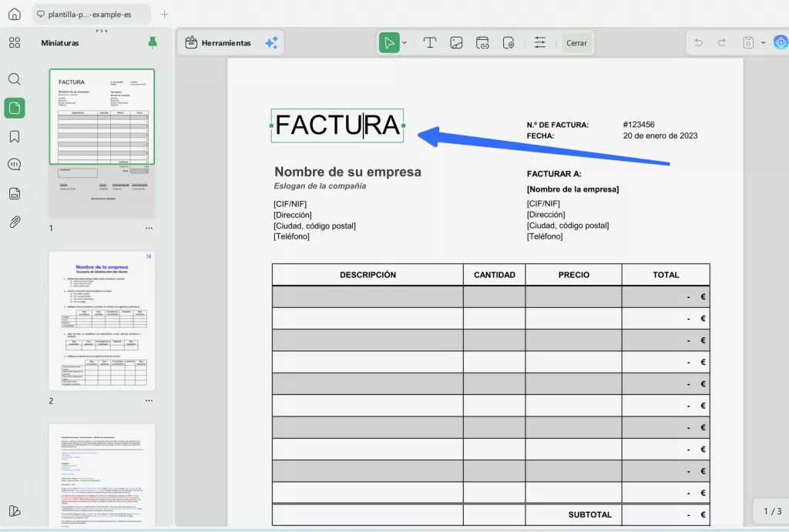Open the AI sparkle assistant next to Herramientas

[x=271, y=43]
